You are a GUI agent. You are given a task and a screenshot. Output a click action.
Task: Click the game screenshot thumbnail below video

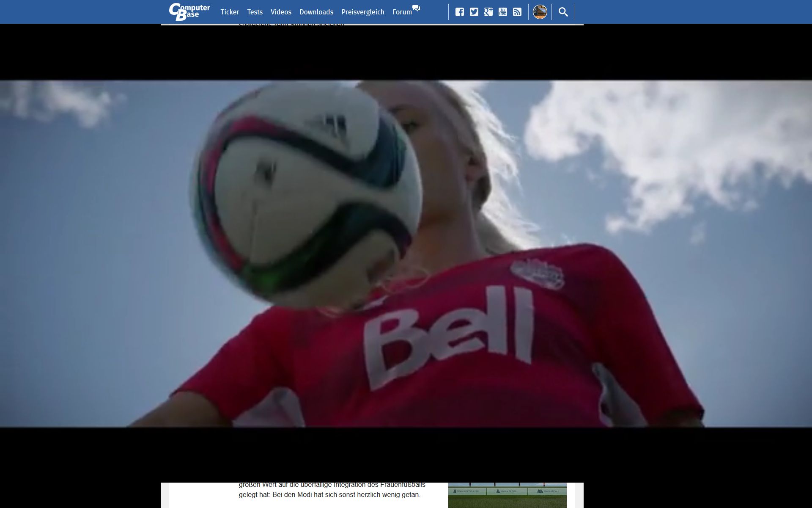[507, 495]
